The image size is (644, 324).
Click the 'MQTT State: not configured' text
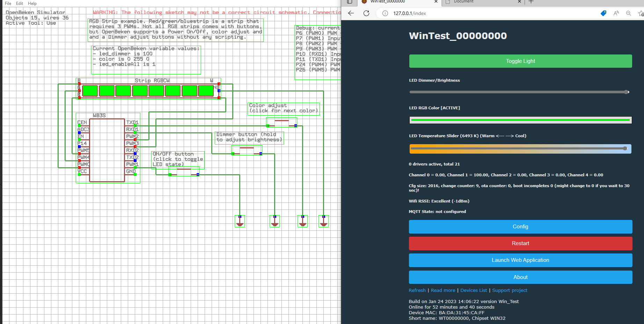coord(437,212)
